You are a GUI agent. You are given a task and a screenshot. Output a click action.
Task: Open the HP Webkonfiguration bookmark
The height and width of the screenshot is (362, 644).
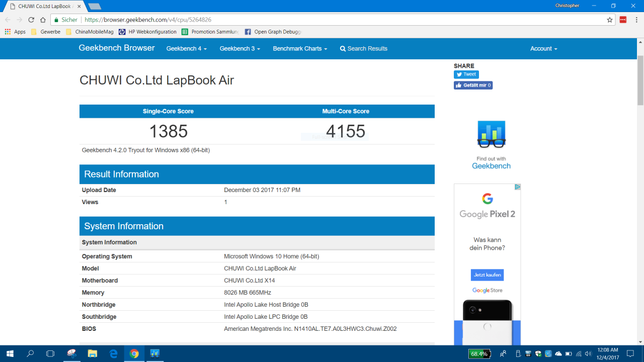tap(148, 32)
